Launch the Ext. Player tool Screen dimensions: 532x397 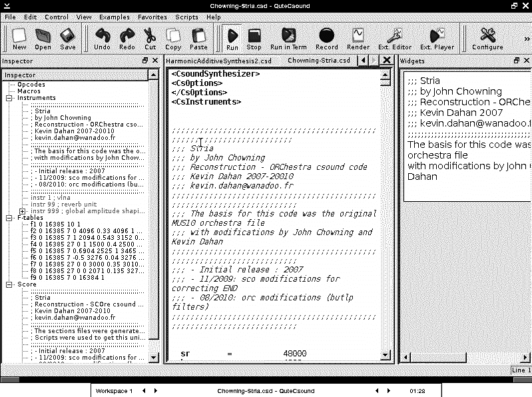pos(437,39)
